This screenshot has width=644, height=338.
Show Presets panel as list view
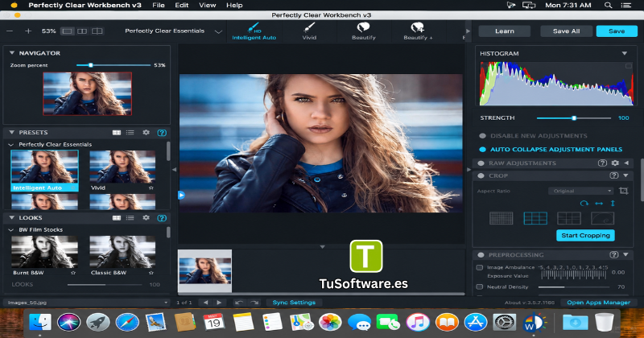(x=130, y=133)
